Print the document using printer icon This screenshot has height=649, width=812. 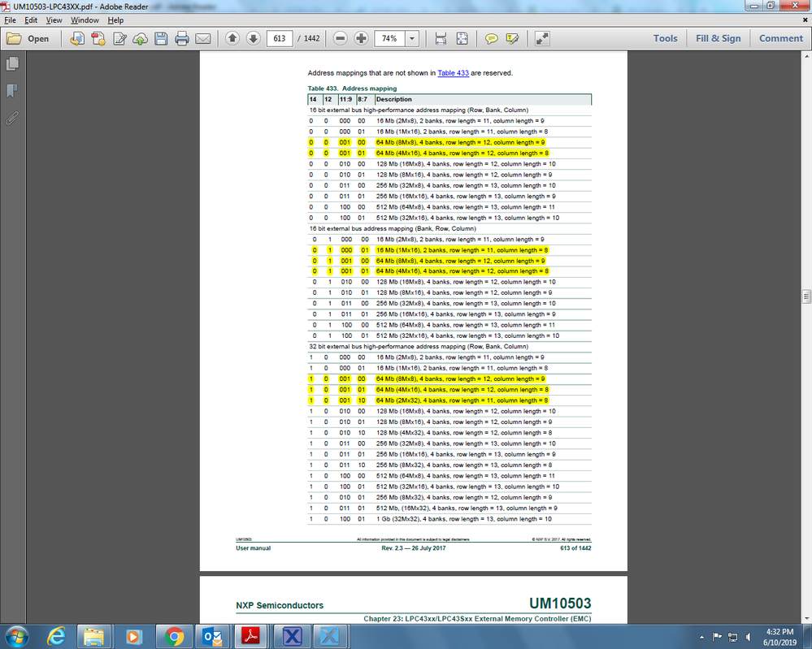(x=182, y=39)
